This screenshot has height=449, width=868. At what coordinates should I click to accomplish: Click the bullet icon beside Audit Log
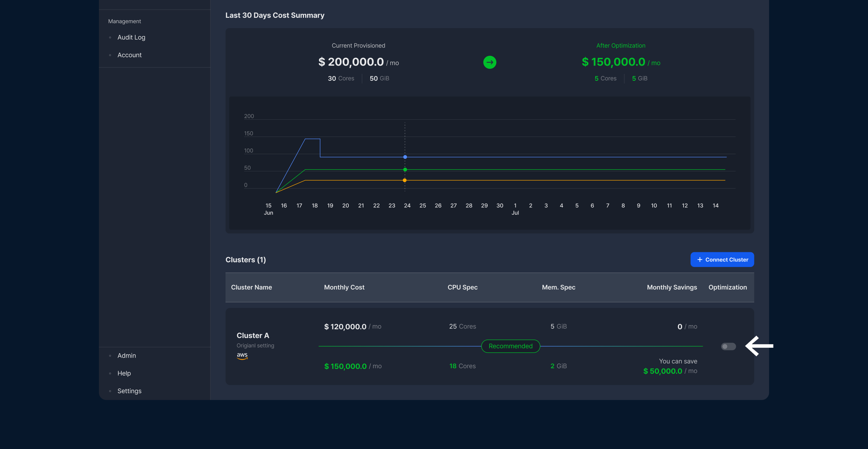coord(110,38)
